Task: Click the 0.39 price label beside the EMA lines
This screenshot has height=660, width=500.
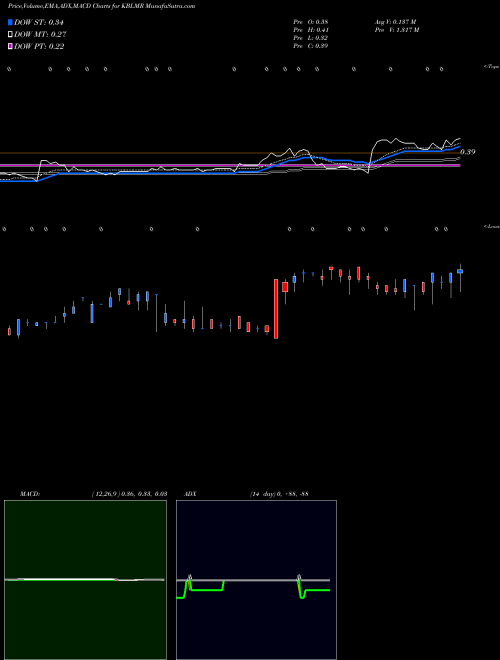Action: point(468,152)
